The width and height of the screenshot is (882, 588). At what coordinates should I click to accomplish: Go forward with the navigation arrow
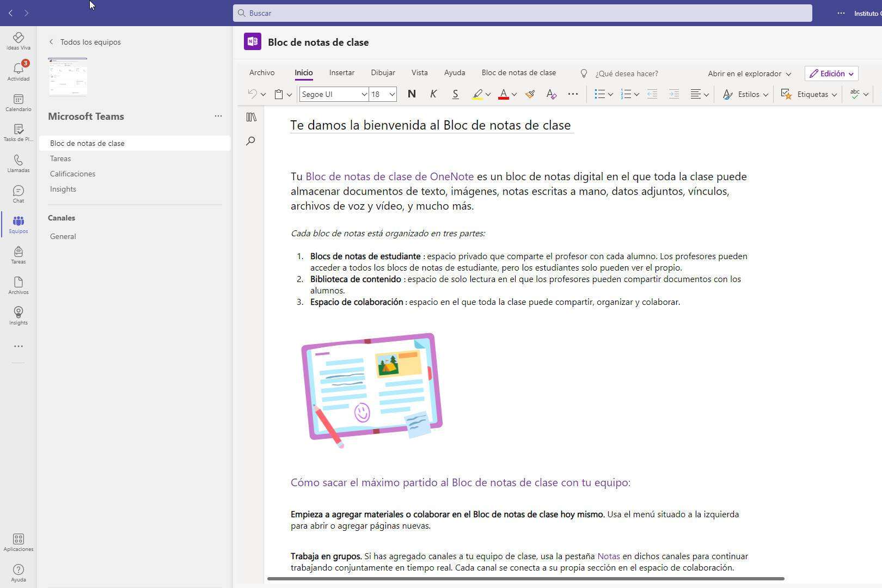(x=26, y=13)
